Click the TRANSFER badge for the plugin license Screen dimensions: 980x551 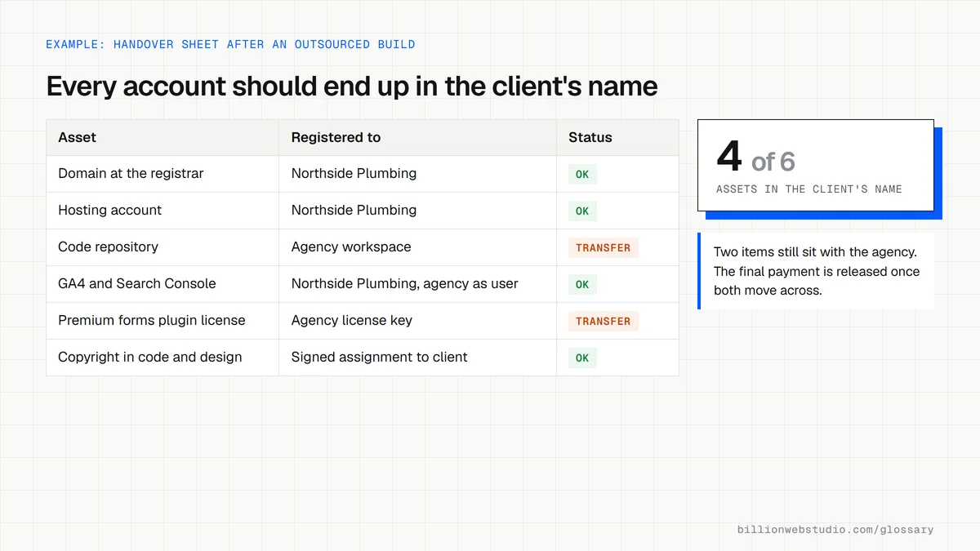tap(604, 321)
